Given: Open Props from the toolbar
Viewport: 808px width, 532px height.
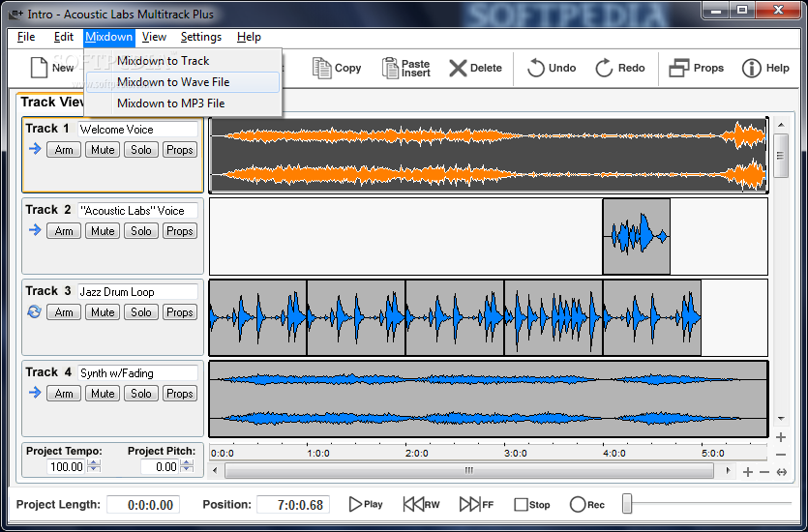Looking at the screenshot, I should pos(696,68).
